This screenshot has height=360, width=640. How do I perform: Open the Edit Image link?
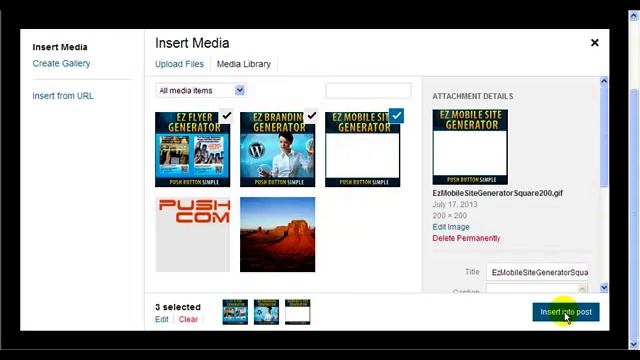tap(451, 227)
